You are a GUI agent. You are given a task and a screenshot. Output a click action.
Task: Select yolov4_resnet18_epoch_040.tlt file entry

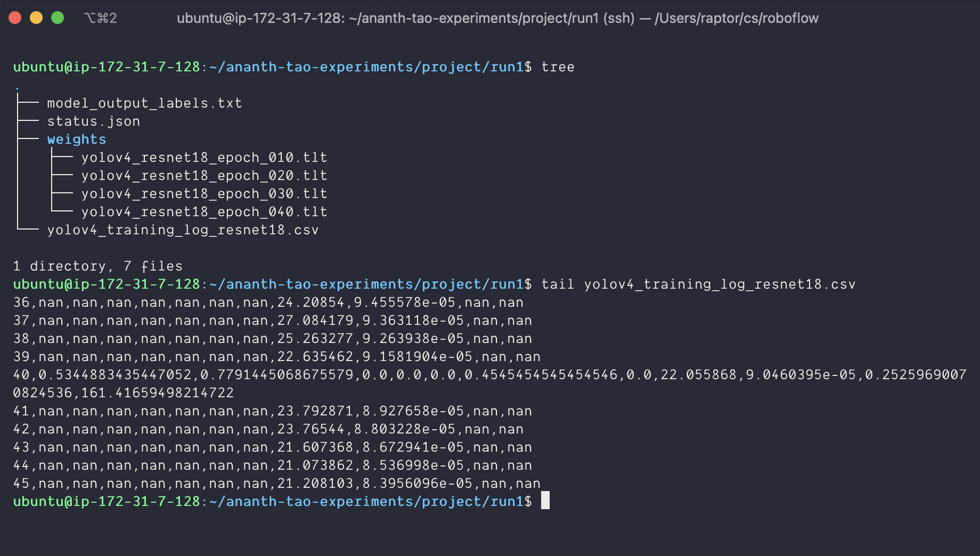coord(204,212)
